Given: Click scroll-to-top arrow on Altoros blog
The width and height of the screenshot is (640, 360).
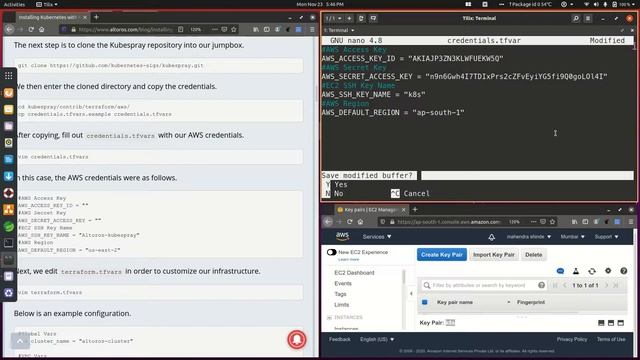Looking at the screenshot, I should click(x=20, y=341).
